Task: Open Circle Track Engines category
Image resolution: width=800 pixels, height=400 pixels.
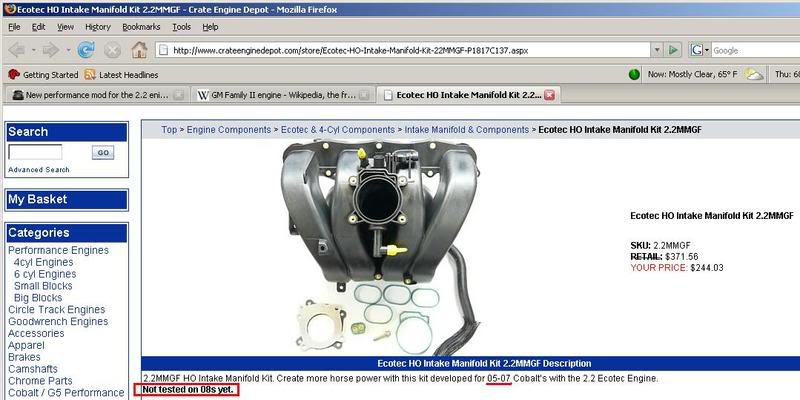Action: [57, 310]
